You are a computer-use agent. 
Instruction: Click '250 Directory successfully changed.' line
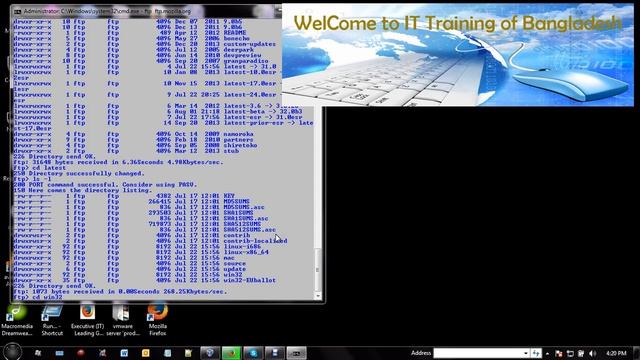point(79,173)
